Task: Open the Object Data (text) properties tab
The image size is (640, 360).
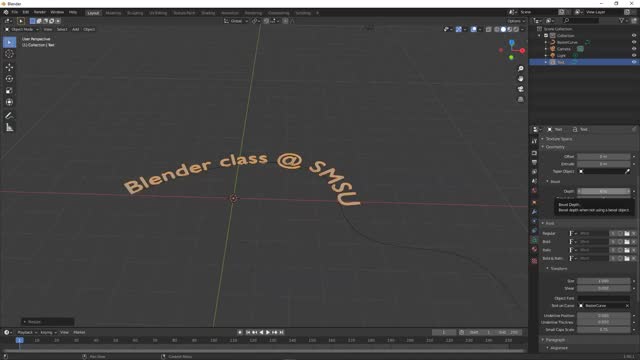Action: (x=534, y=240)
